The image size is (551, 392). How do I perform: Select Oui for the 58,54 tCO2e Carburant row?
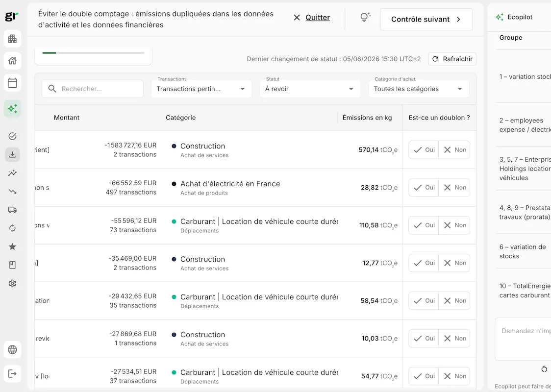424,301
